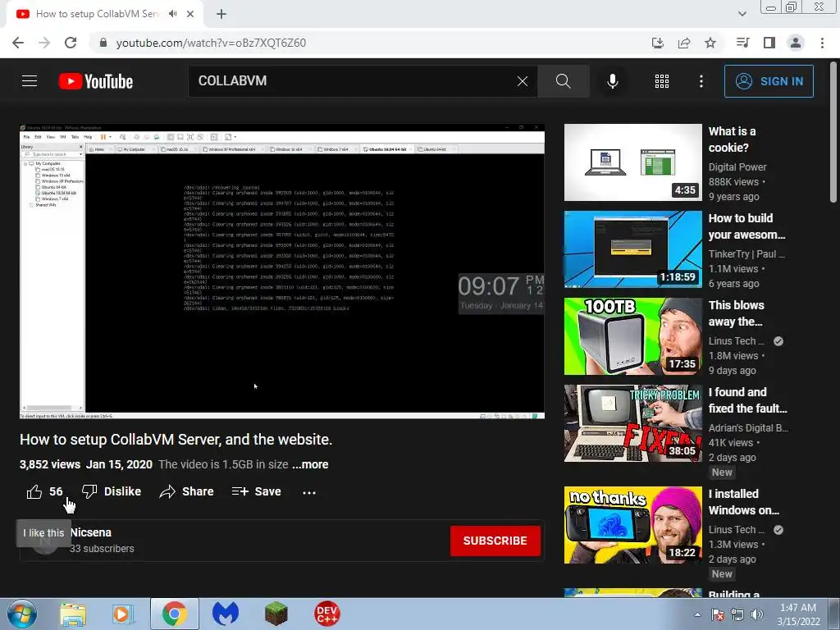Toggle Chrome side panel

tap(769, 43)
